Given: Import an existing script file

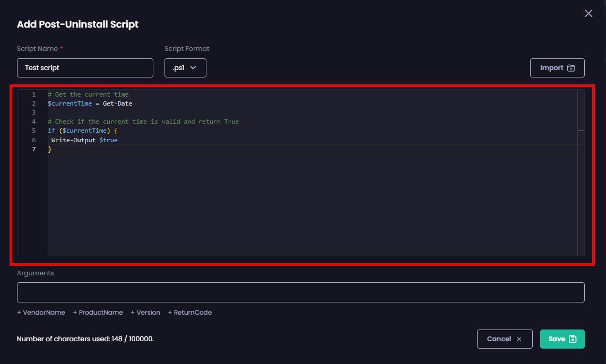Looking at the screenshot, I should point(557,67).
